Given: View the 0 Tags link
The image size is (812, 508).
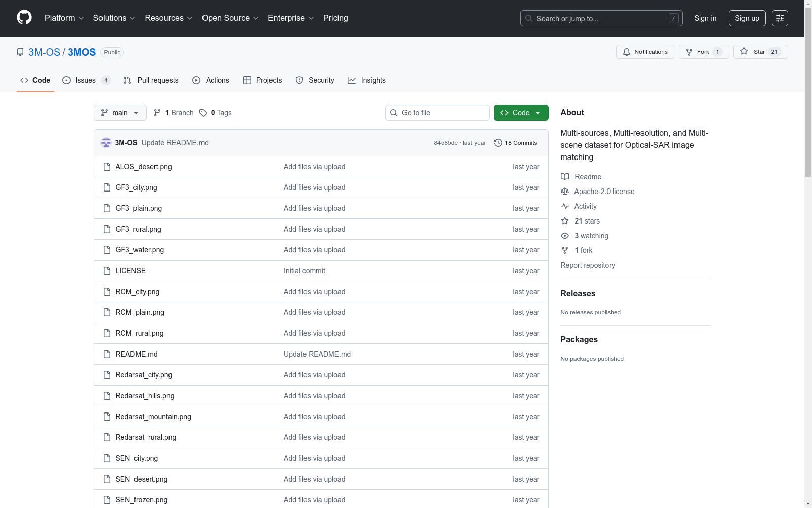Looking at the screenshot, I should click(x=216, y=113).
